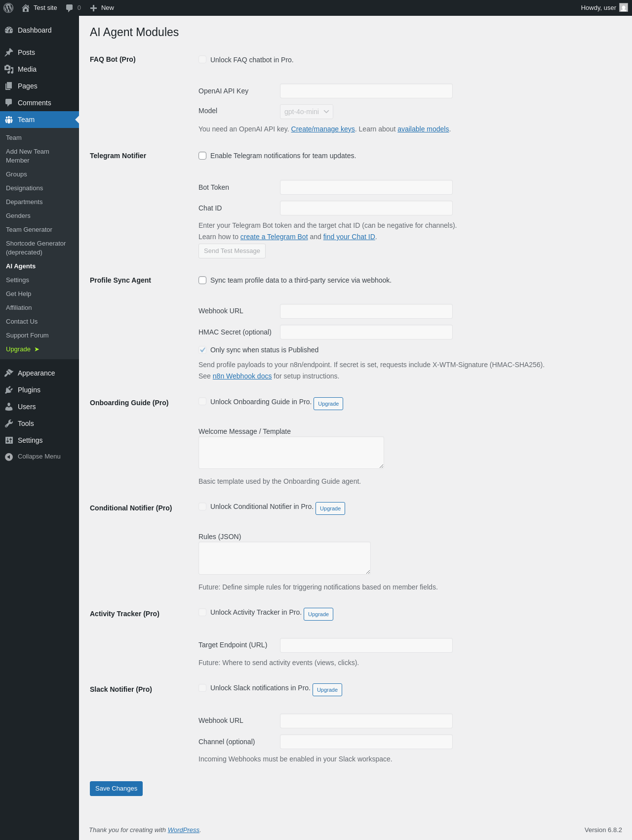Uncheck Only sync when status is Published

tap(202, 350)
